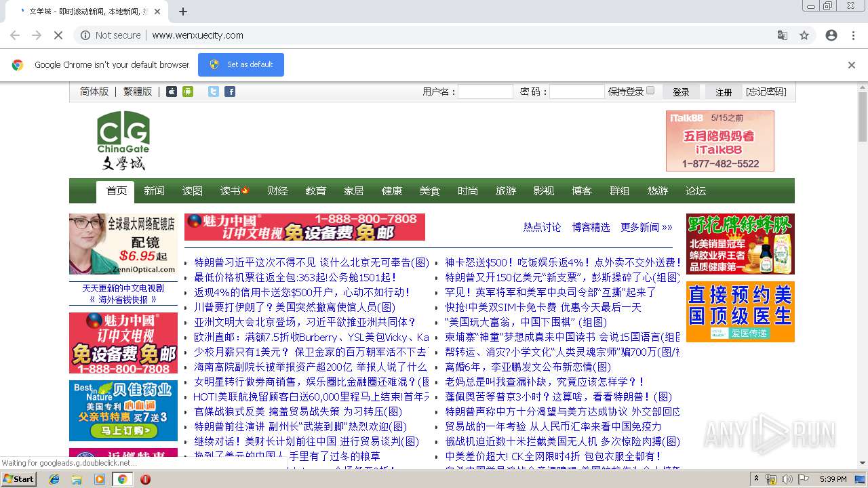
Task: Open the iTalkBB 五月陪妈妈看 banner ad
Action: (720, 141)
